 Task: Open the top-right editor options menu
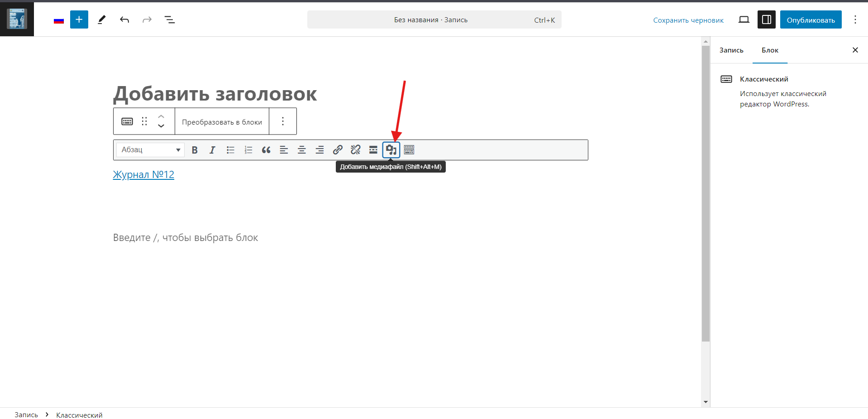pyautogui.click(x=855, y=19)
